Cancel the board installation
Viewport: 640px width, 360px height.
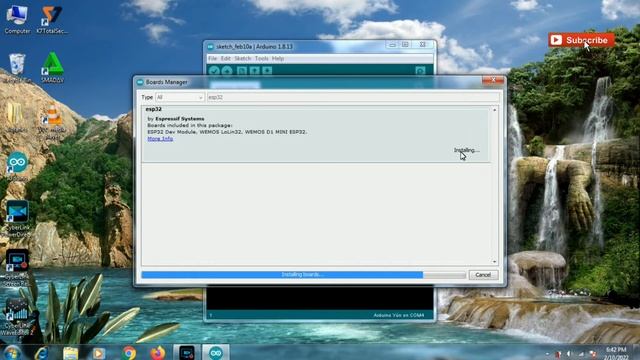point(483,275)
